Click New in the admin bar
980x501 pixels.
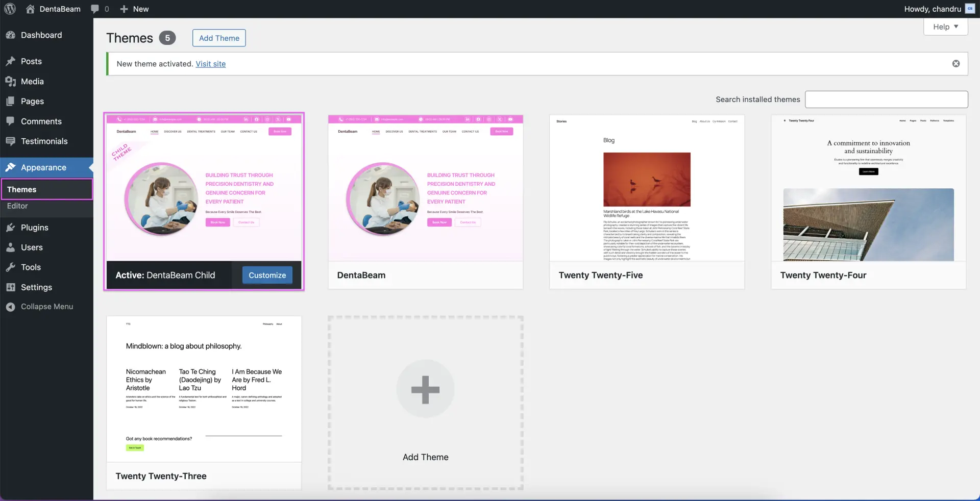pyautogui.click(x=141, y=9)
